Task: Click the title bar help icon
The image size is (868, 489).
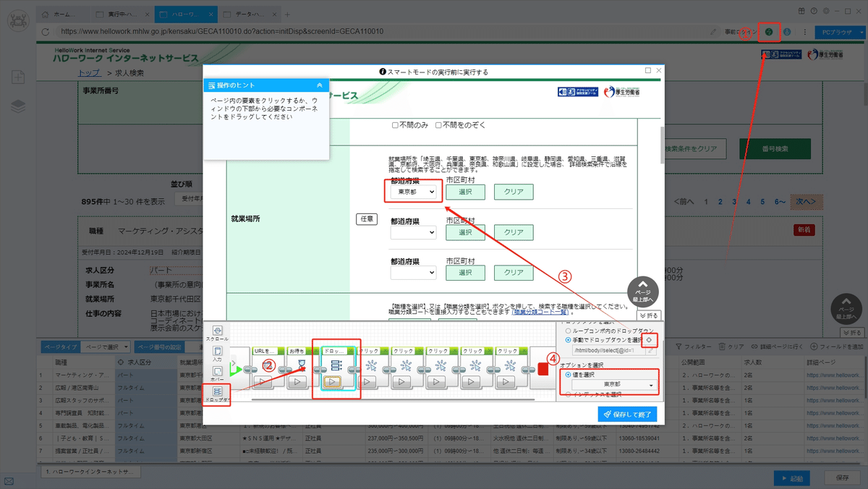Action: click(x=814, y=11)
